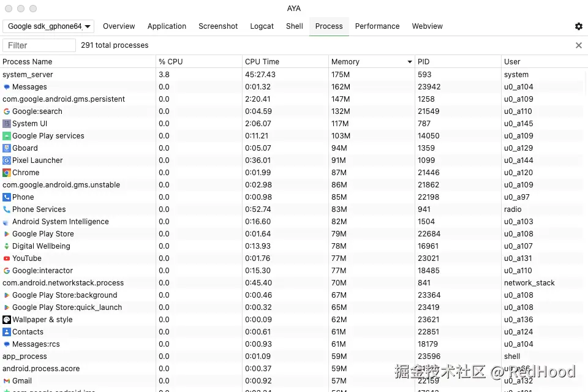The height and width of the screenshot is (392, 588).
Task: Click CPU time 45:27.43
Action: [260, 75]
